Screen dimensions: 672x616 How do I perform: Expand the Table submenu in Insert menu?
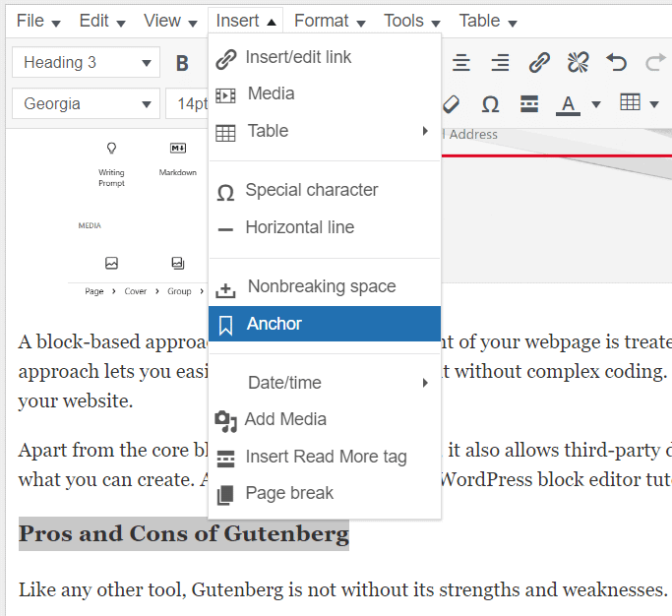(x=325, y=131)
